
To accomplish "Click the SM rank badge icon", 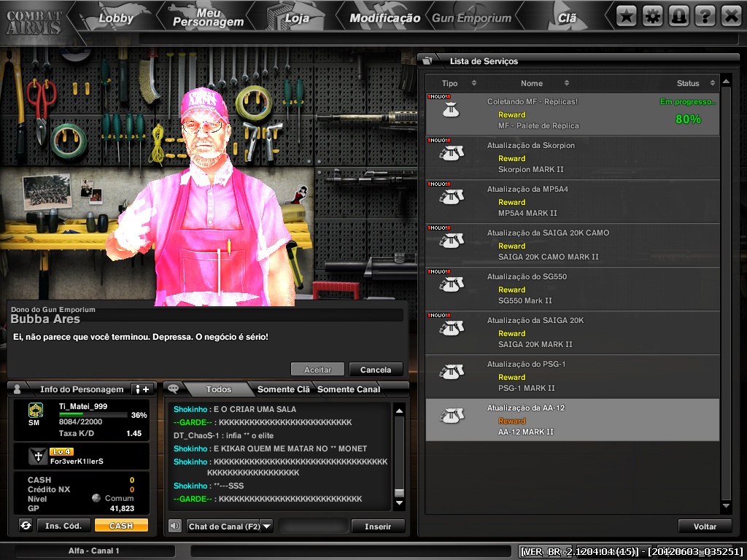I will [35, 411].
